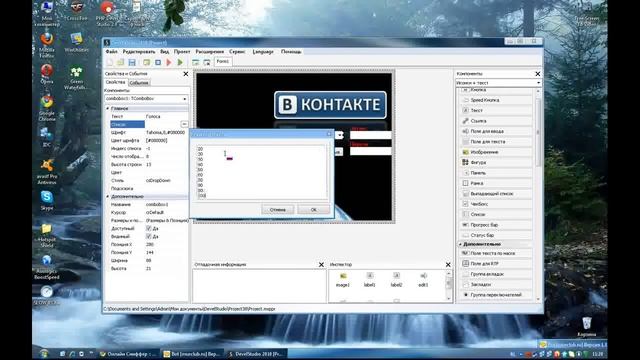640x360 pixels.
Task: Open the Сервис menu
Action: 237,52
